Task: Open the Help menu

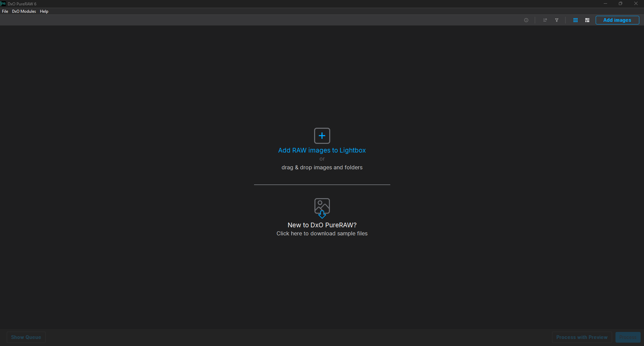Action: (x=44, y=11)
